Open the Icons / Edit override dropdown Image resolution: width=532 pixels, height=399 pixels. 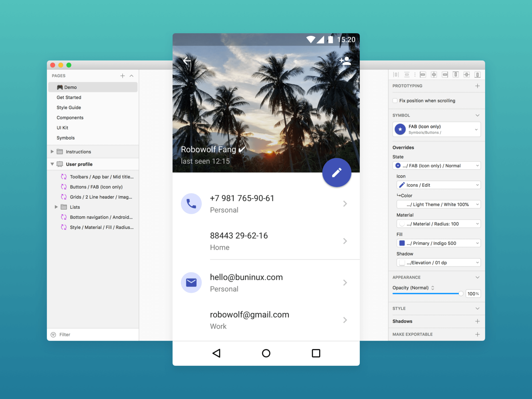pos(438,185)
